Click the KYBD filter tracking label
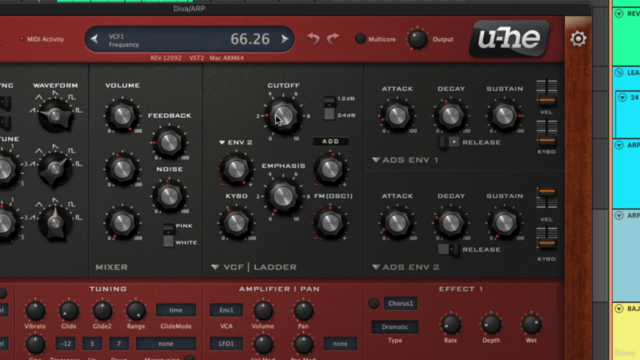The height and width of the screenshot is (360, 640). point(236,196)
